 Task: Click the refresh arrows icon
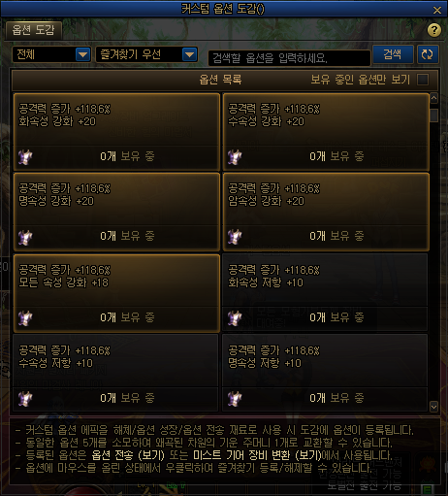(428, 54)
